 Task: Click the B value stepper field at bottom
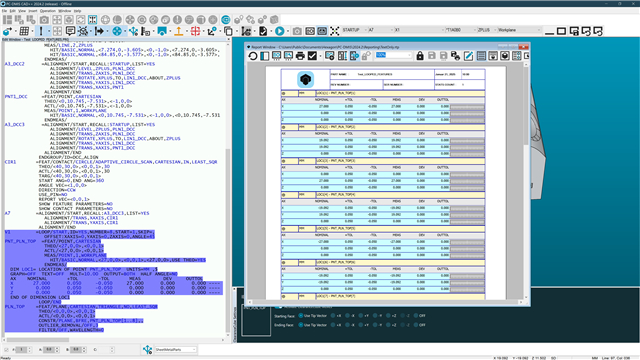coord(78,350)
